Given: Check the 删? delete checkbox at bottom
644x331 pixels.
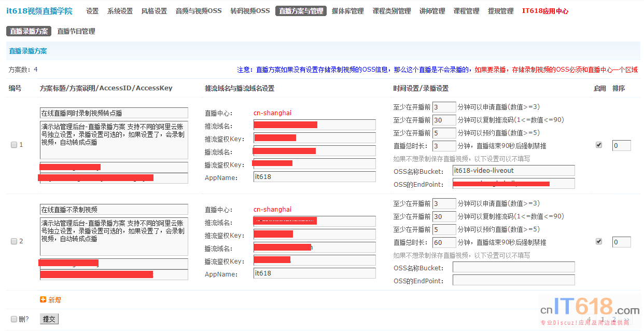Looking at the screenshot, I should point(14,319).
